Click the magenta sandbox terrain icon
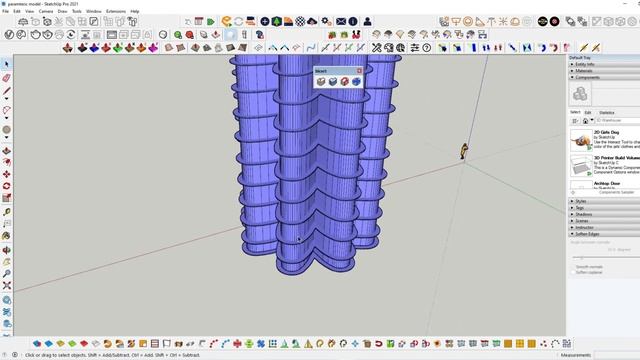 (x=153, y=48)
